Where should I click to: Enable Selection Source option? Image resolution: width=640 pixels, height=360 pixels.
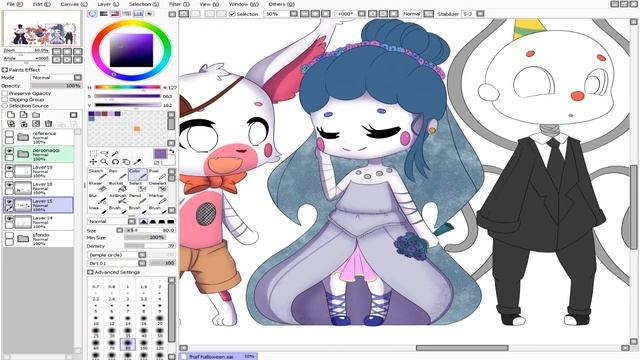tap(5, 106)
